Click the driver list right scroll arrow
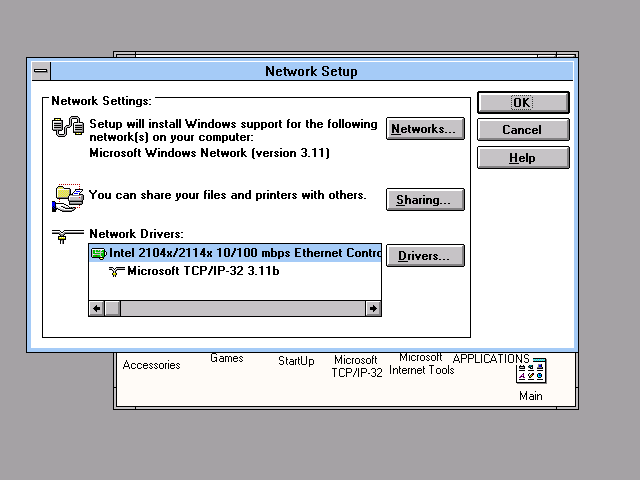 pyautogui.click(x=373, y=309)
